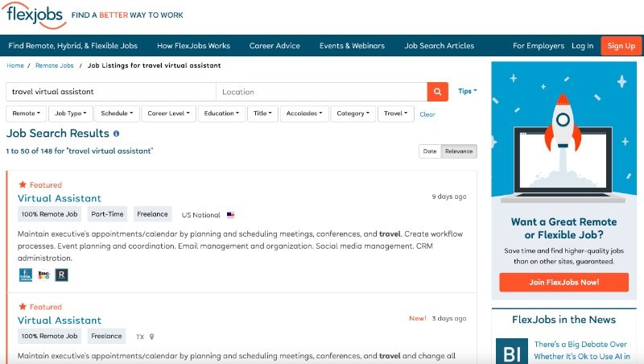Click the map pin icon next to TX
This screenshot has width=644, height=364.
[151, 337]
